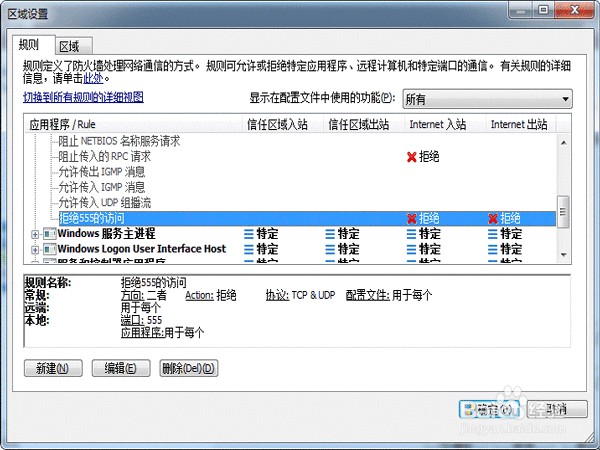Select the 拒绝555的访问 rule row
Viewport: 600px width, 450px height.
[307, 218]
